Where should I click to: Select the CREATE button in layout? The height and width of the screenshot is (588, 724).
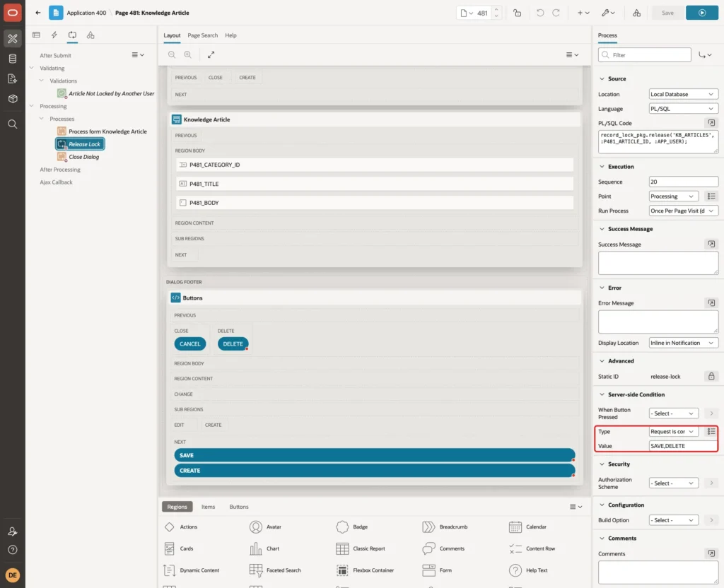375,470
